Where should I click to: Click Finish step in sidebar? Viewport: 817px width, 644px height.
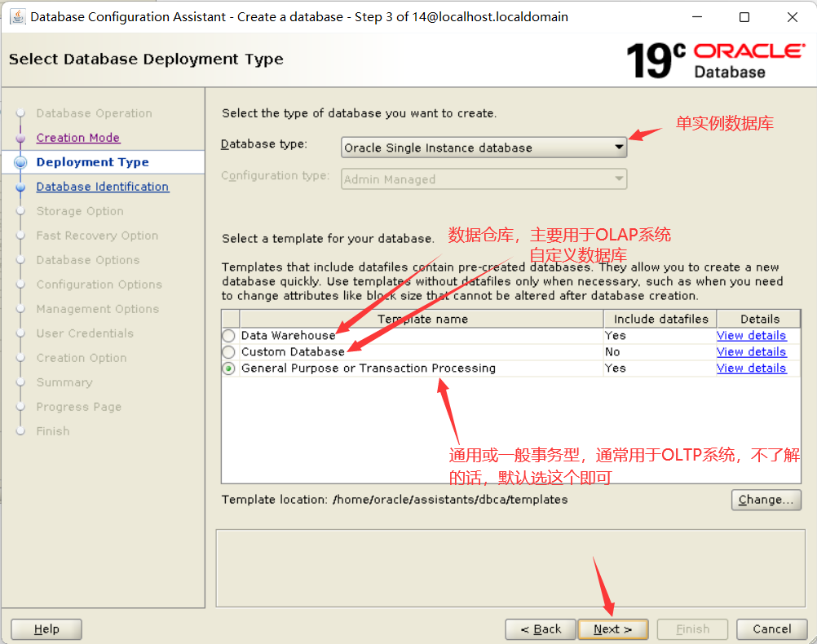pos(53,431)
